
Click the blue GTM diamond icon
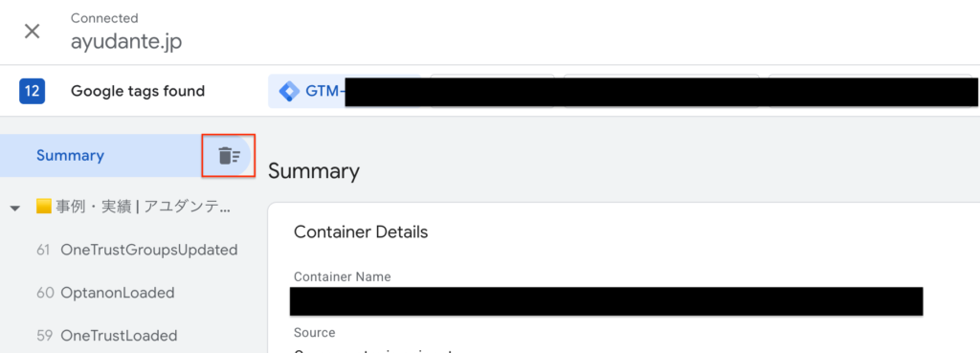[x=289, y=91]
